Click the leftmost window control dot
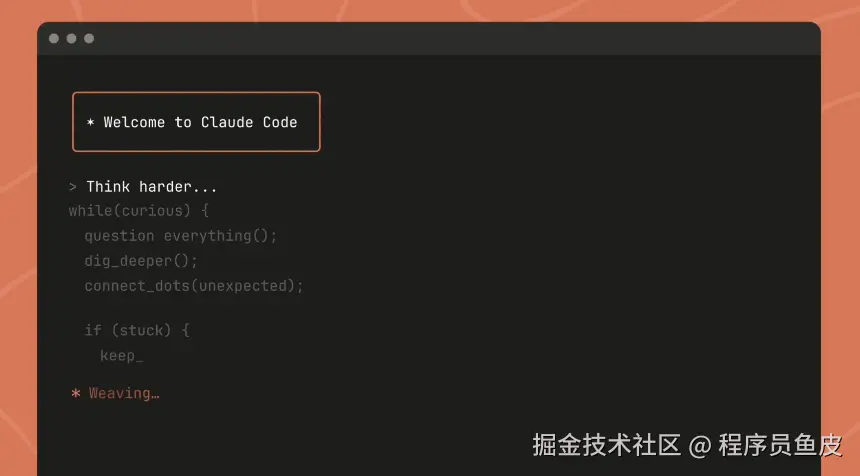The height and width of the screenshot is (476, 860). click(54, 38)
